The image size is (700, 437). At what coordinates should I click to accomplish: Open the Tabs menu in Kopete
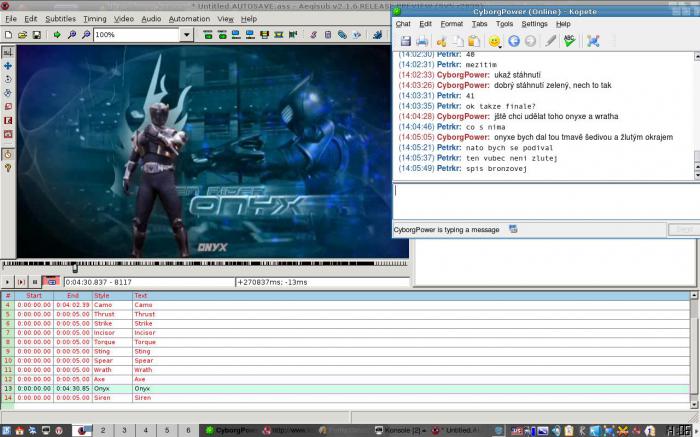479,24
